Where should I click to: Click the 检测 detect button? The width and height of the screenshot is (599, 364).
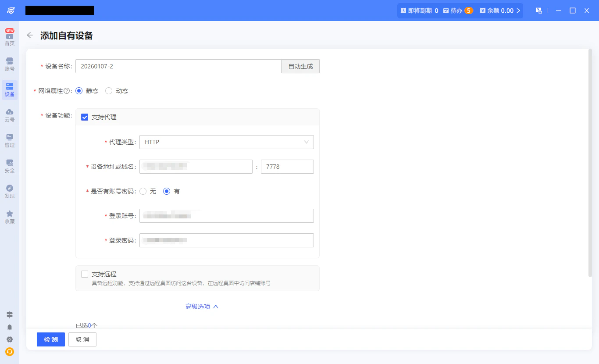pyautogui.click(x=50, y=339)
